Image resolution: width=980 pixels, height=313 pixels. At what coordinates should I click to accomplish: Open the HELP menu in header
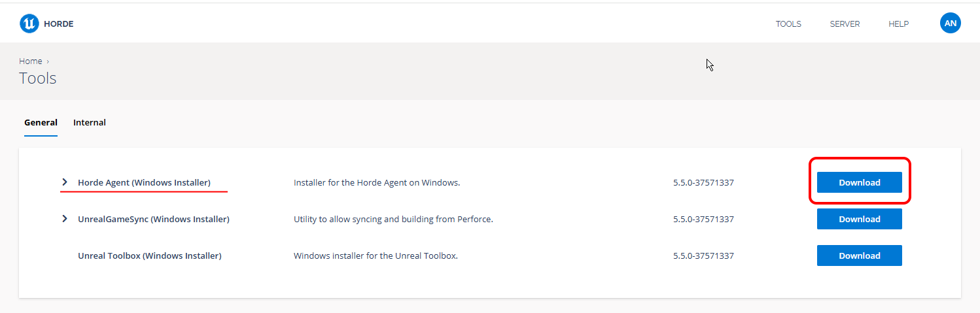898,24
